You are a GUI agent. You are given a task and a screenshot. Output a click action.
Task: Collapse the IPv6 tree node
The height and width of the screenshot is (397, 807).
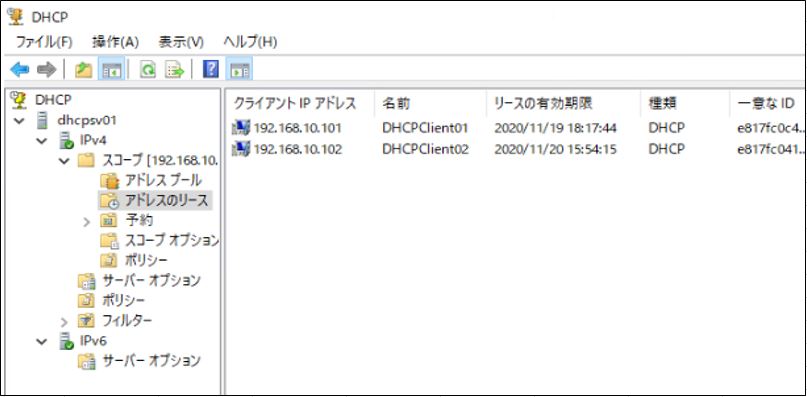pos(42,341)
